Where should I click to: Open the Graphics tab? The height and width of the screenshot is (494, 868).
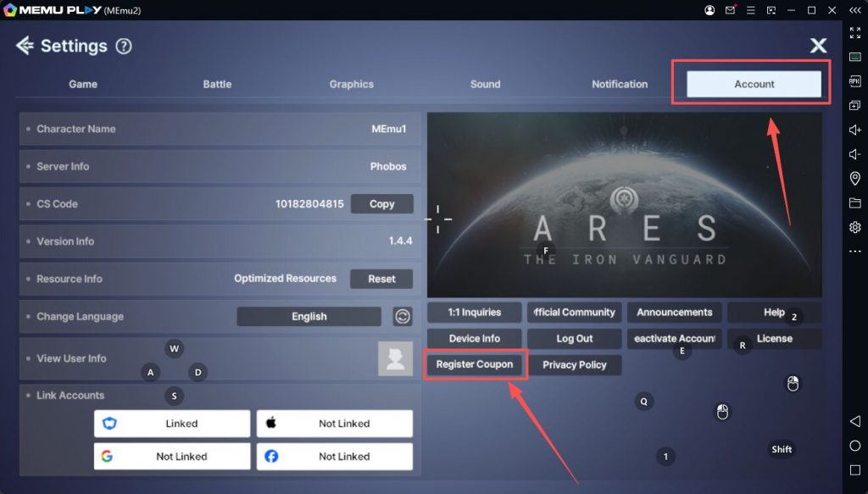pos(352,84)
